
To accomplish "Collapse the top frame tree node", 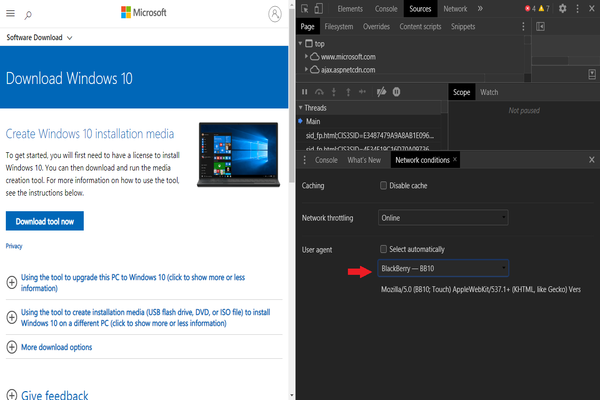I will pyautogui.click(x=300, y=44).
